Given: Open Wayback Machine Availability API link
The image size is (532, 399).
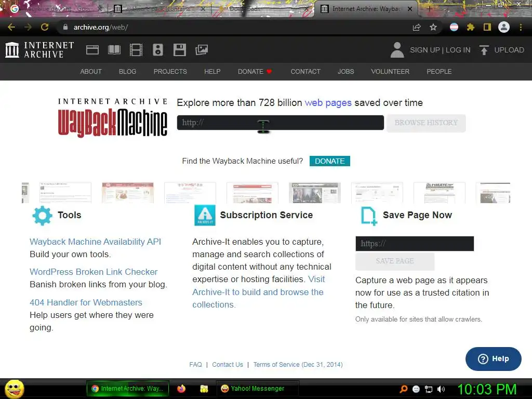Looking at the screenshot, I should point(96,242).
